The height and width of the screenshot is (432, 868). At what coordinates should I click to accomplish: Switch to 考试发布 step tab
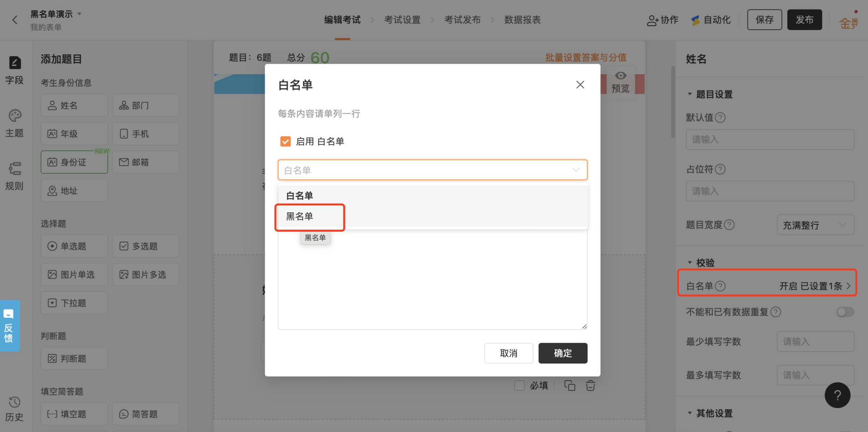point(463,20)
